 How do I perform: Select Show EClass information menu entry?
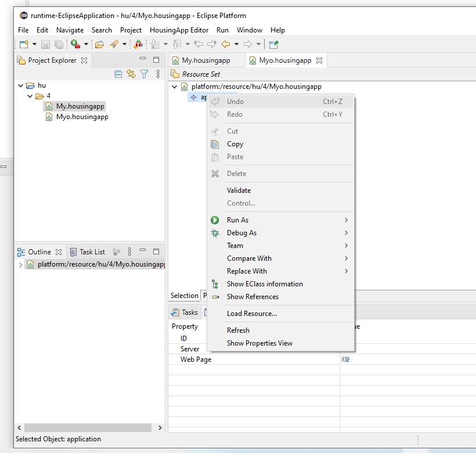coord(281,284)
